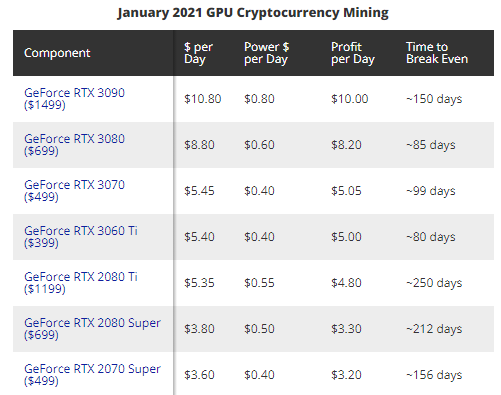
Task: Open the GeForce RTX 2080 Super link
Action: click(92, 329)
